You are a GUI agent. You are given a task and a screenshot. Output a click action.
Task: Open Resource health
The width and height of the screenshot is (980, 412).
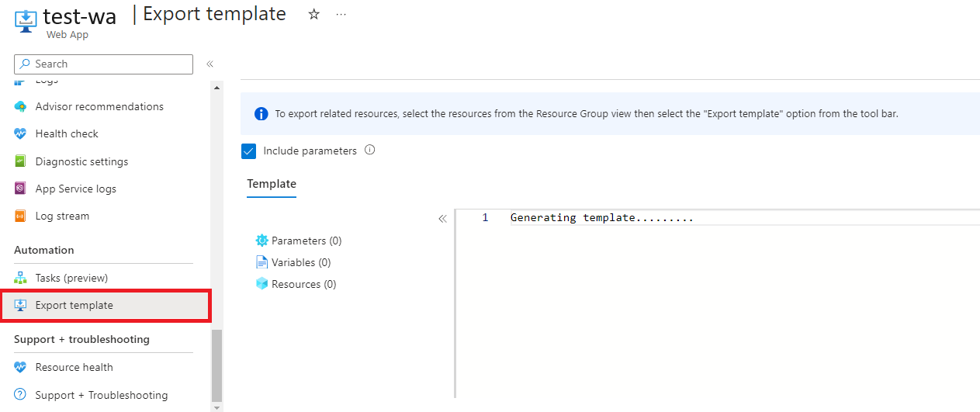tap(74, 368)
